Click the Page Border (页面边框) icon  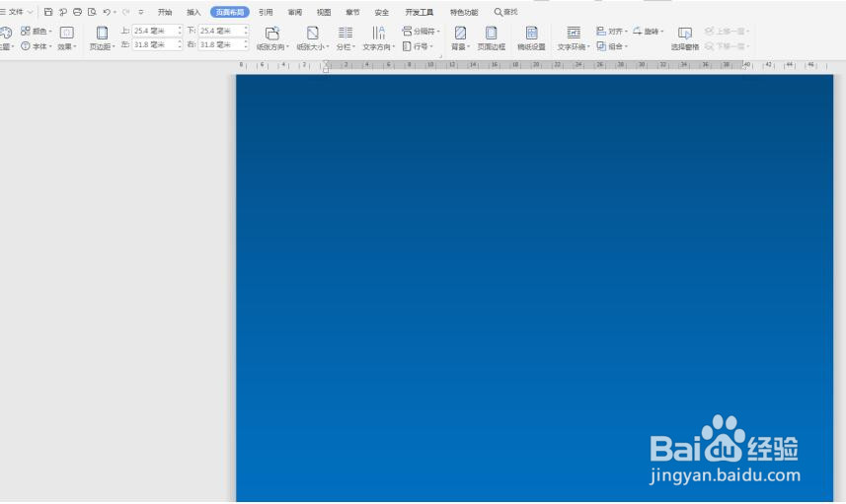[x=491, y=33]
